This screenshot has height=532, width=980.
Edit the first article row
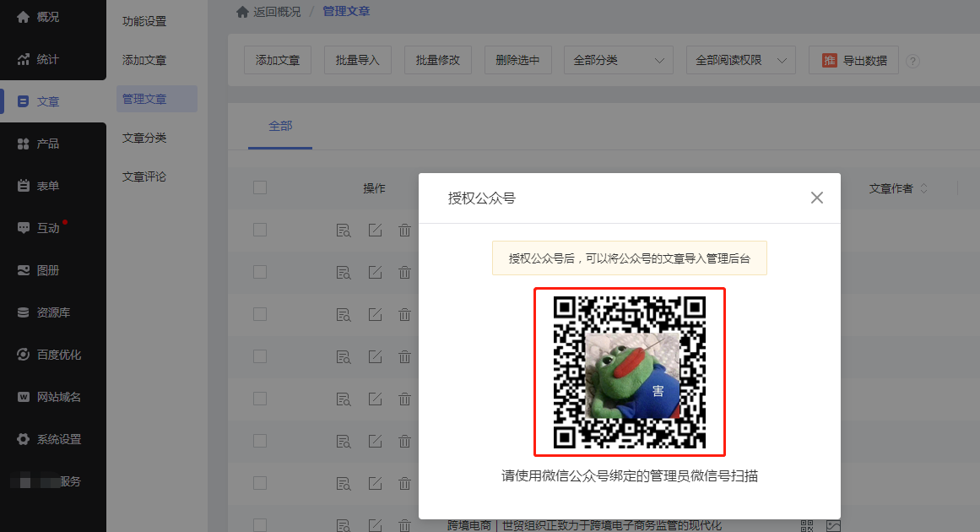click(x=375, y=230)
